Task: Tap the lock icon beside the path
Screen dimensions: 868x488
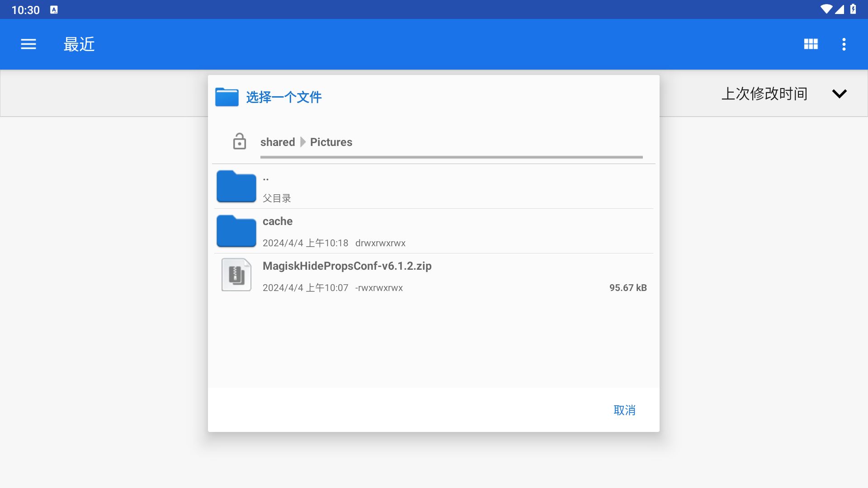Action: point(239,141)
